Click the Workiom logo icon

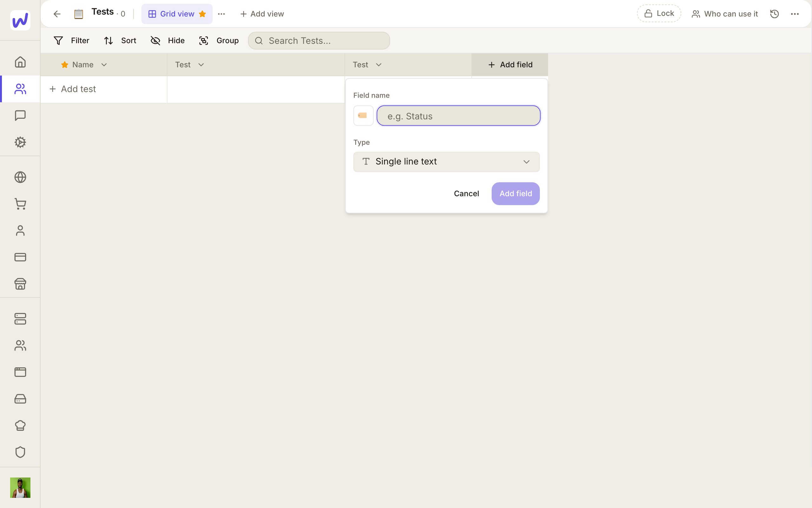(x=20, y=20)
